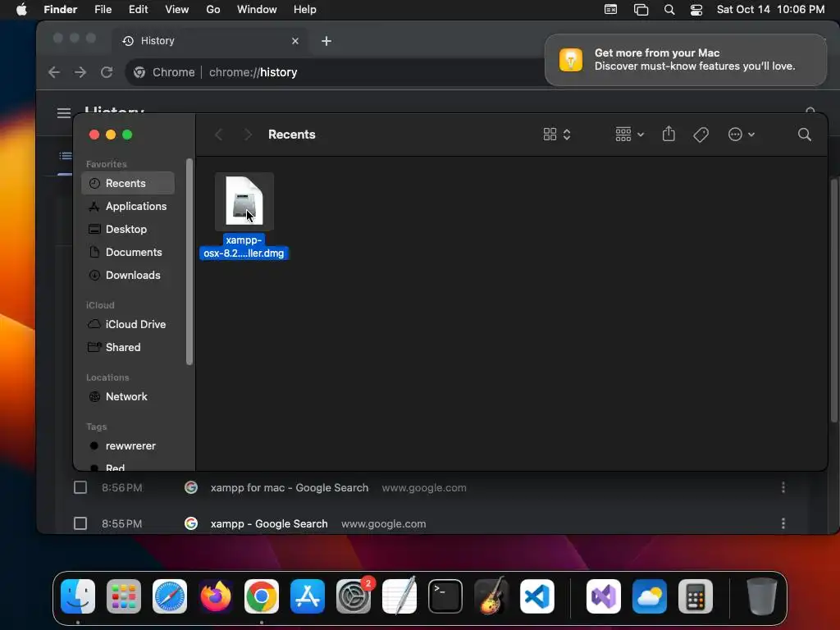Click Chrome's back arrow button
Screen dimensions: 840x630
click(x=54, y=72)
